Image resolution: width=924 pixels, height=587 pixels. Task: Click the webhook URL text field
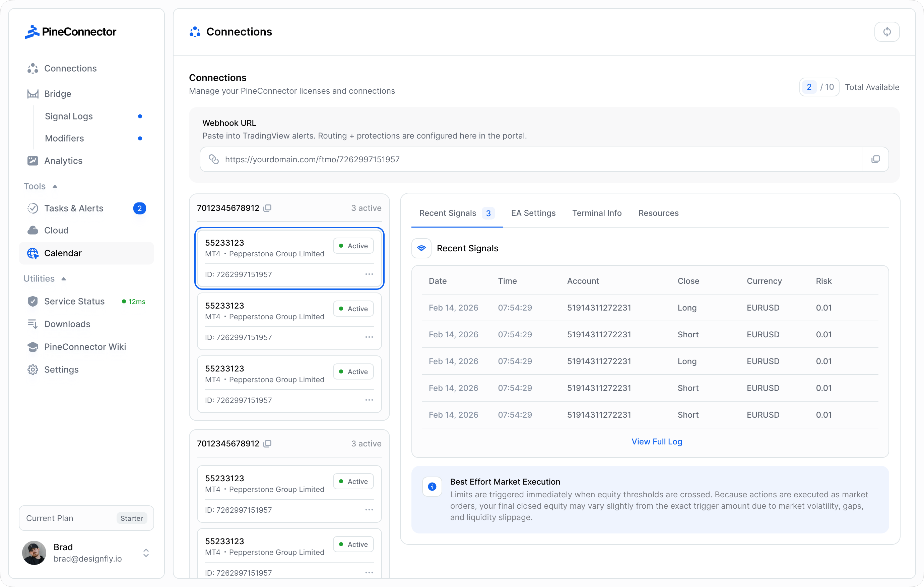coord(530,160)
